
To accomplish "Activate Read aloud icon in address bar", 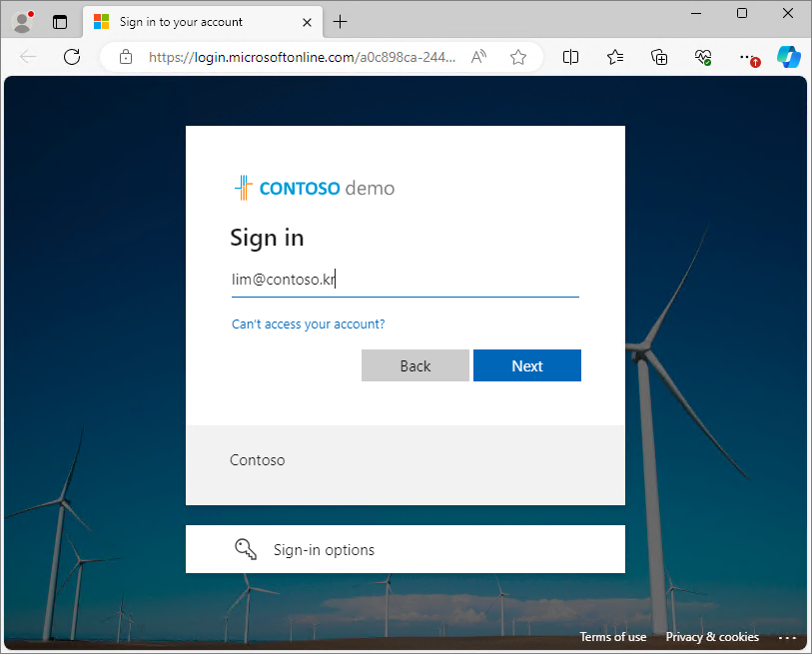I will (x=479, y=57).
